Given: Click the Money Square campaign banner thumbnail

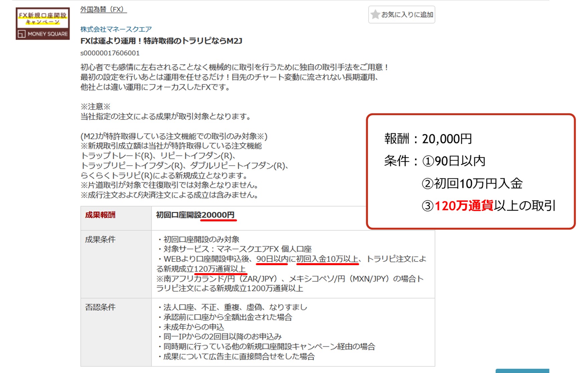Looking at the screenshot, I should click(x=43, y=23).
